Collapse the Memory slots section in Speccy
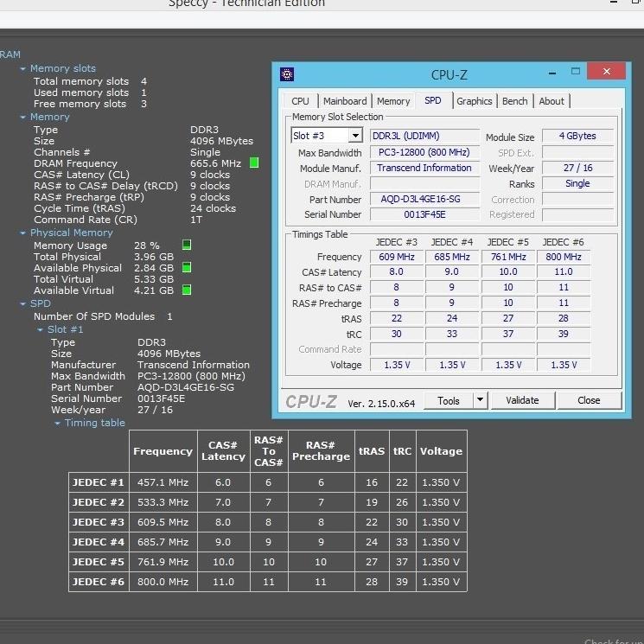The height and width of the screenshot is (644, 644). pos(23,68)
